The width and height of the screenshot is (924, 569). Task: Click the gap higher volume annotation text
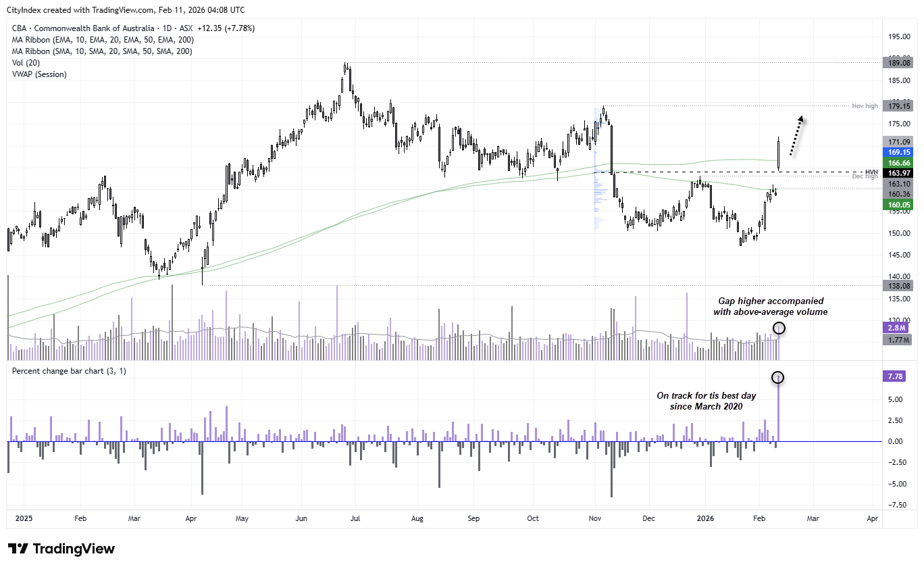point(769,306)
